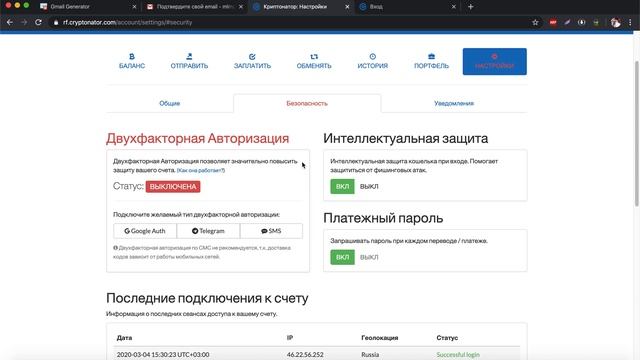Disable Интеллектуальная защита with ВЫКЛ
Screen dimensions: 640x360
pos(369,187)
